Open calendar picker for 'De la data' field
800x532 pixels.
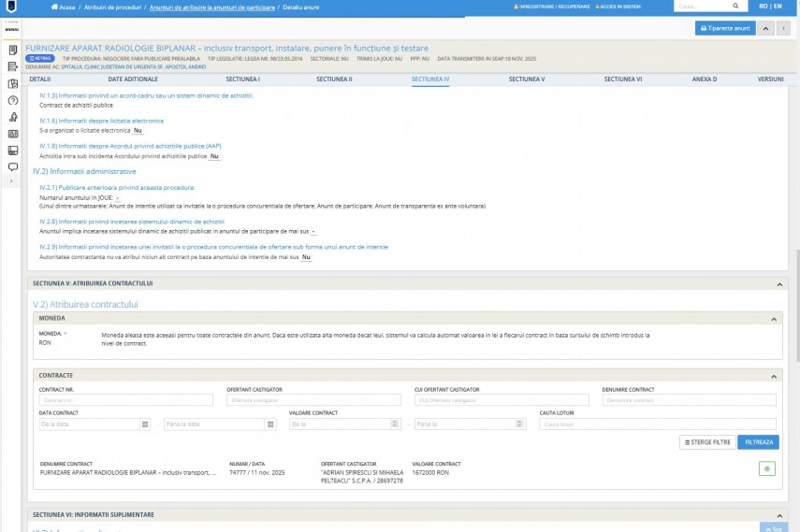click(144, 424)
